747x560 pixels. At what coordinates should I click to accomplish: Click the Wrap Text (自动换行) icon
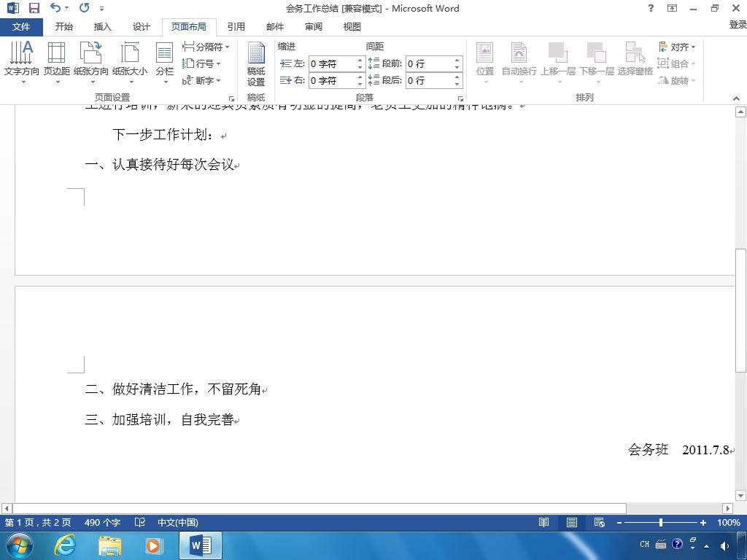click(x=519, y=63)
